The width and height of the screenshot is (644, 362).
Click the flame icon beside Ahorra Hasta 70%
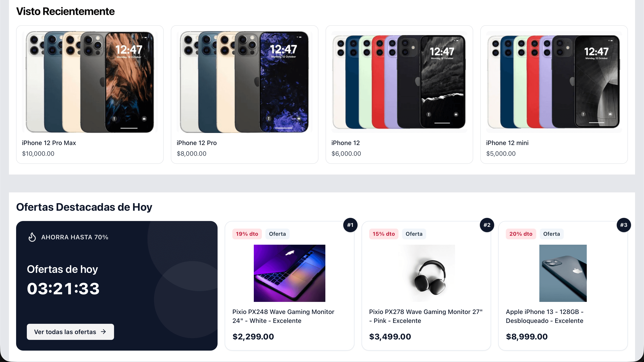pos(32,237)
